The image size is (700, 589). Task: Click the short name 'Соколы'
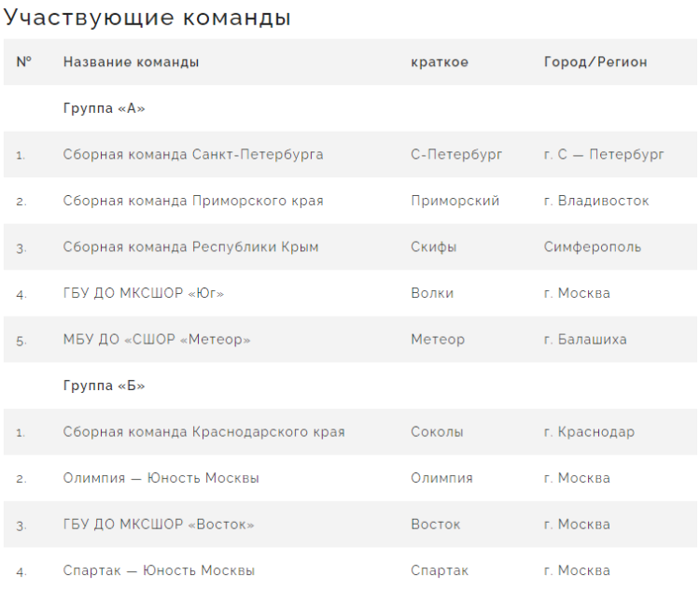coord(437,432)
